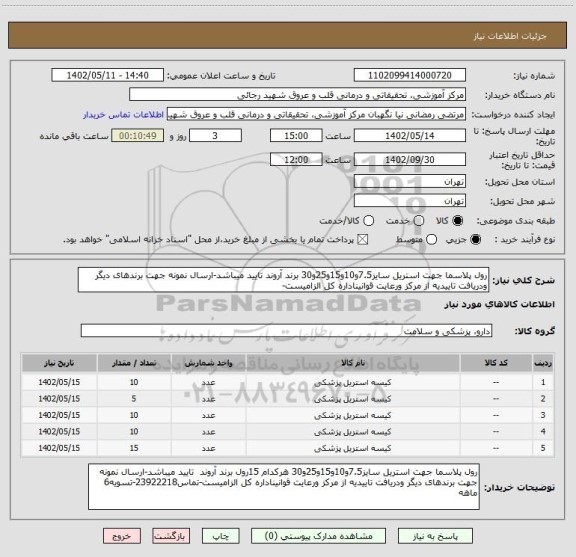This screenshot has height=557, width=576.
Task: Click the استان محل تحویل field
Action: coord(410,182)
